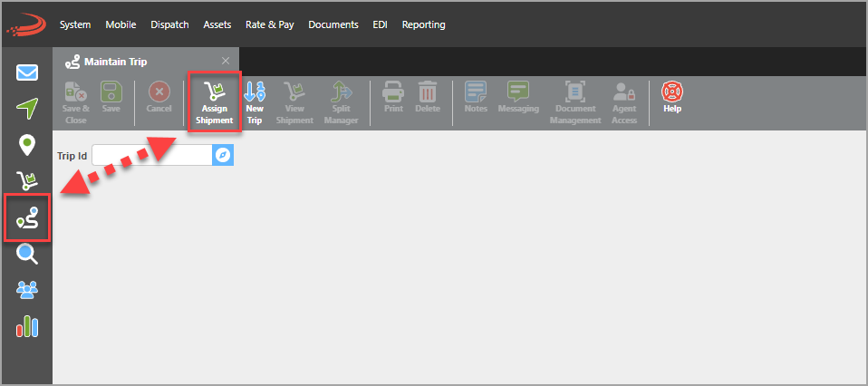This screenshot has width=868, height=386.
Task: Close the Maintain Trip tab
Action: [226, 61]
